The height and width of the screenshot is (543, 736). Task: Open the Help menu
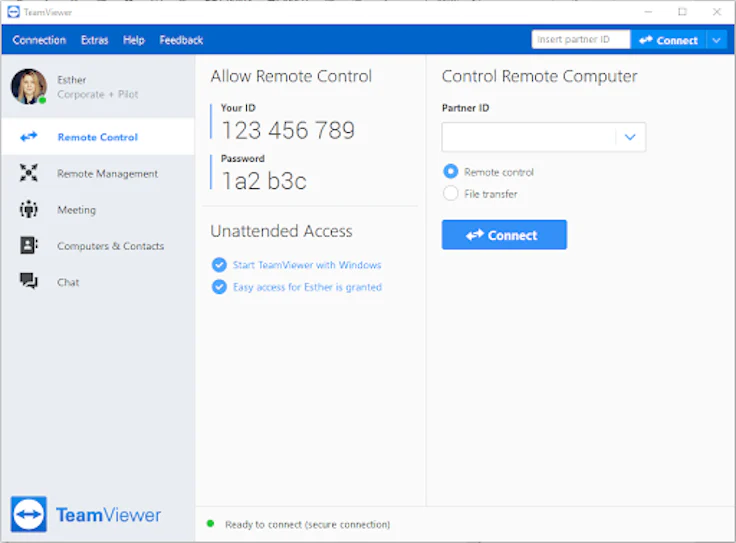point(134,40)
